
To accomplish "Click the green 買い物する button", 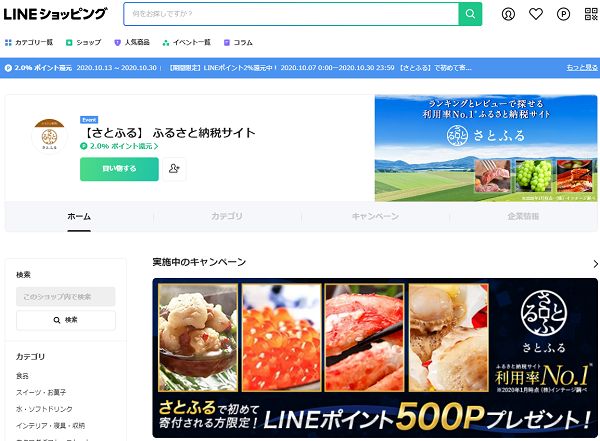I will (119, 169).
